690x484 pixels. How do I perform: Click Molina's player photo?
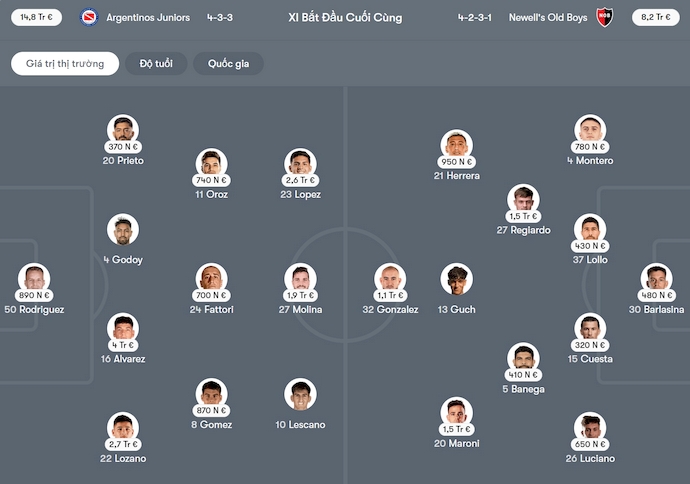click(300, 277)
